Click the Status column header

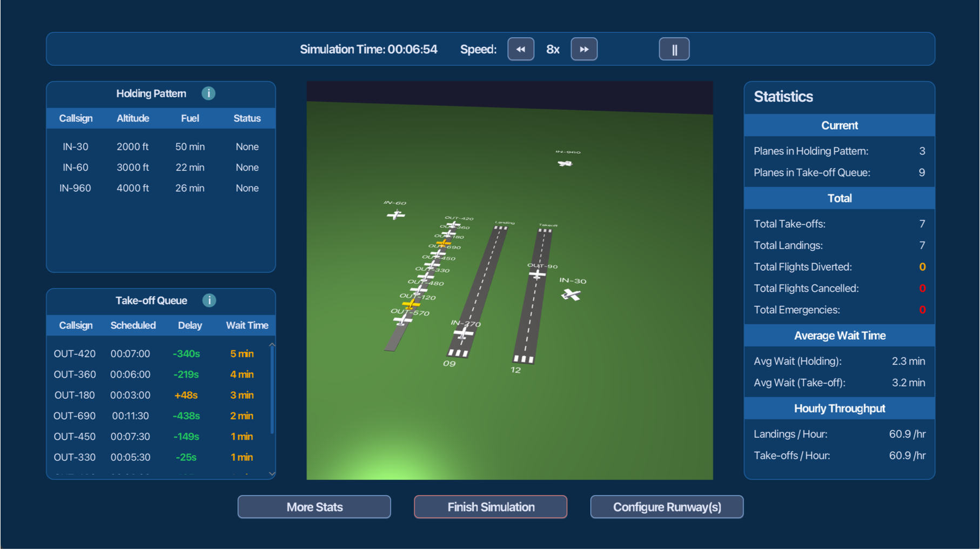coord(247,118)
